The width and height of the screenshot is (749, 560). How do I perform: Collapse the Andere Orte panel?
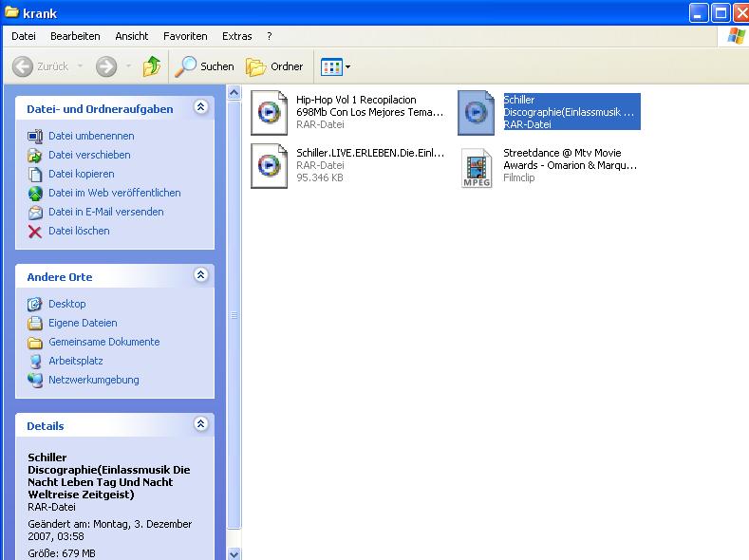pos(200,275)
